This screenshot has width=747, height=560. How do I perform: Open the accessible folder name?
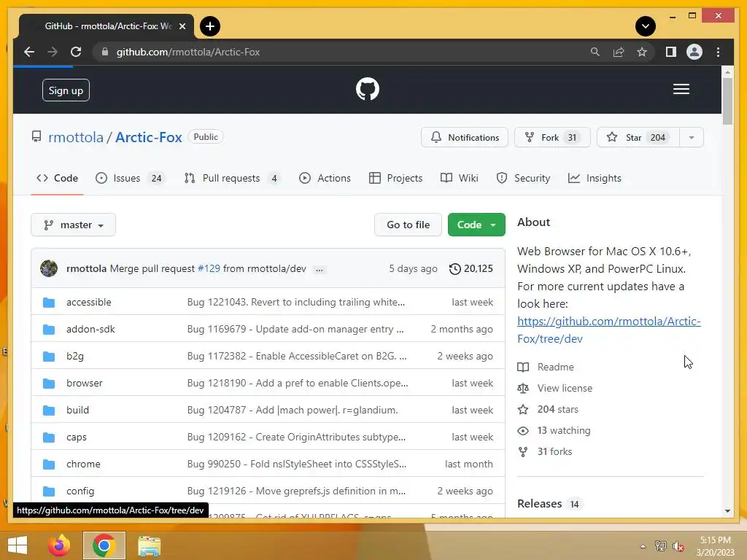(x=88, y=303)
